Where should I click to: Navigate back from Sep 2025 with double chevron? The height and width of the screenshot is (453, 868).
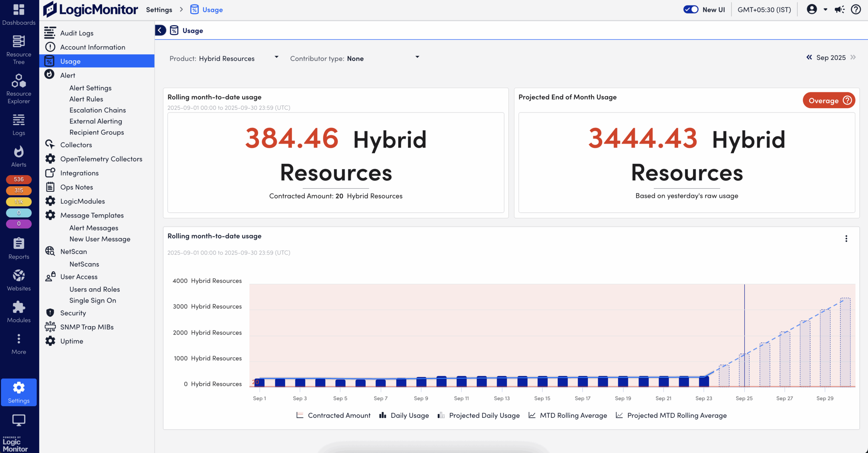809,57
